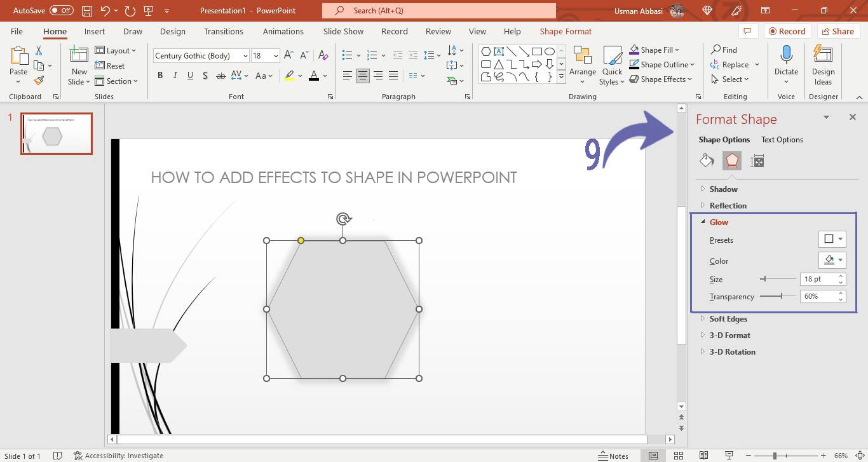Click the Cut scissors icon
Screen dimensions: 868x462
[39, 51]
